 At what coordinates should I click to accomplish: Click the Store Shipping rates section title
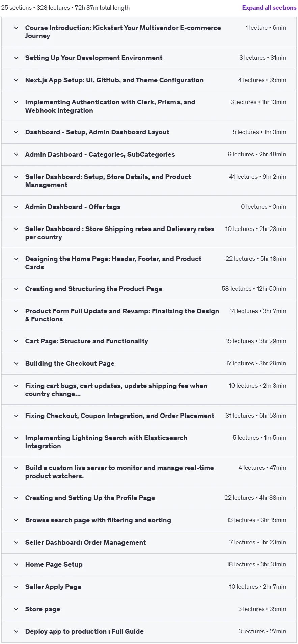coord(119,233)
